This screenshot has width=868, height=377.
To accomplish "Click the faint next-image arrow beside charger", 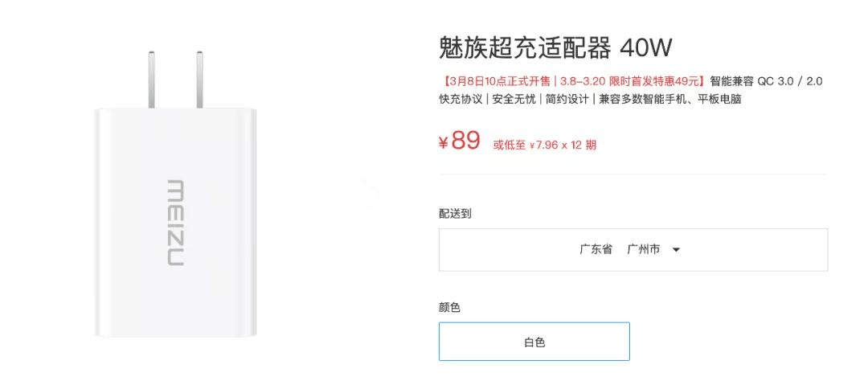I will point(372,193).
